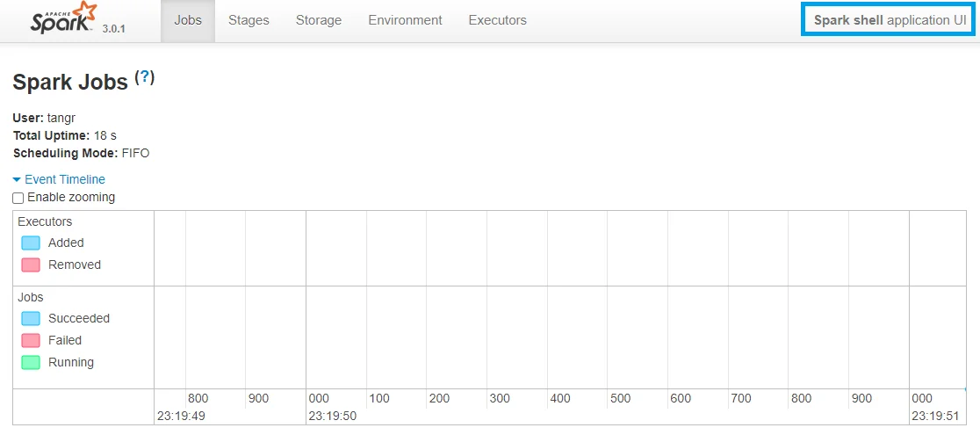Click the Apache Spark logo
This screenshot has height=435, width=980.
point(63,18)
